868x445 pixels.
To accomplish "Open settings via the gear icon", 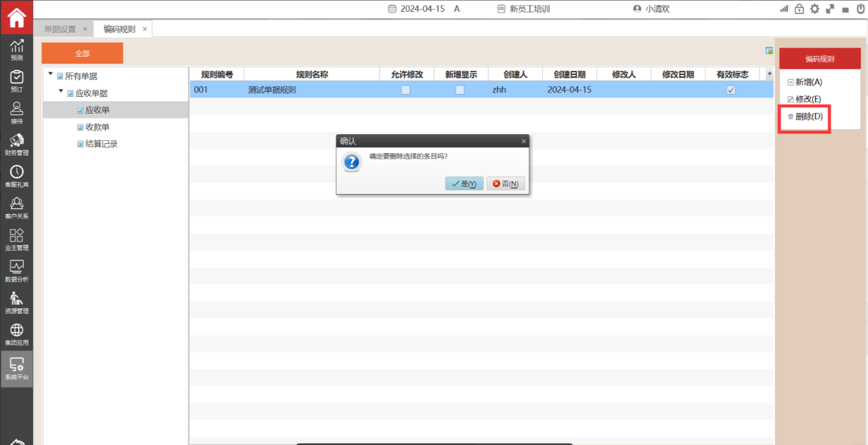I will (814, 9).
